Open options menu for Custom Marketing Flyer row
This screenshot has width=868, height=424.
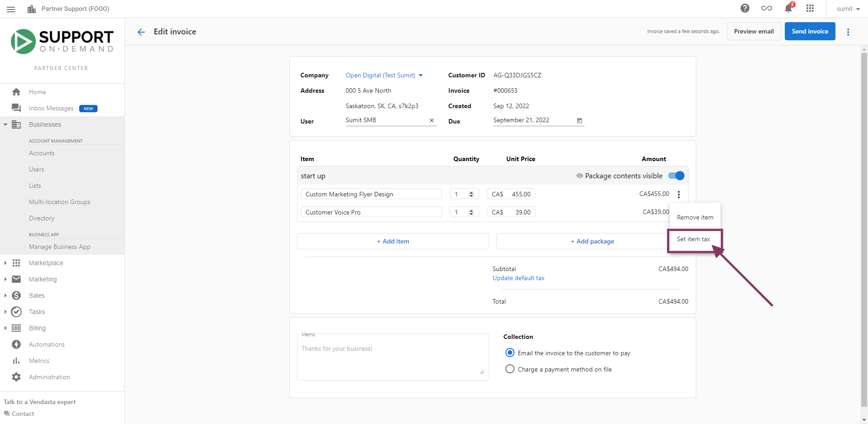pyautogui.click(x=679, y=195)
